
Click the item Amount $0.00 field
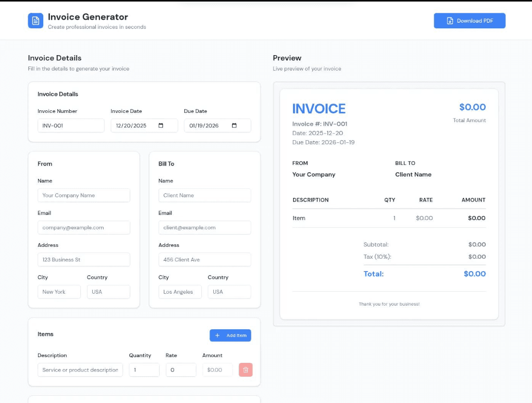[217, 370]
